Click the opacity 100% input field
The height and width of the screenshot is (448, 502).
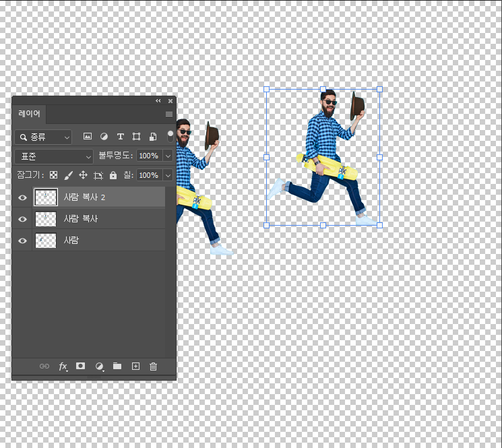(x=150, y=156)
